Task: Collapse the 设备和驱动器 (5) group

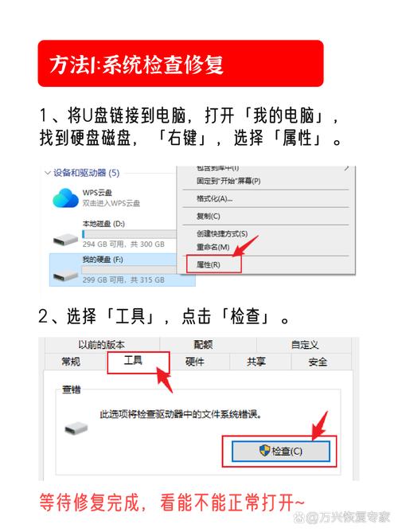Action: point(48,173)
